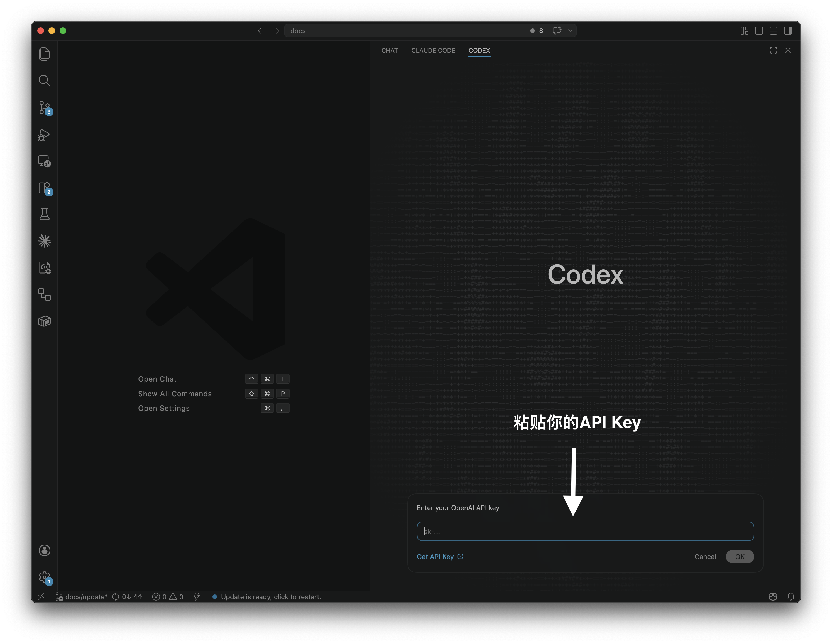Go back with the left arrow

pyautogui.click(x=261, y=31)
